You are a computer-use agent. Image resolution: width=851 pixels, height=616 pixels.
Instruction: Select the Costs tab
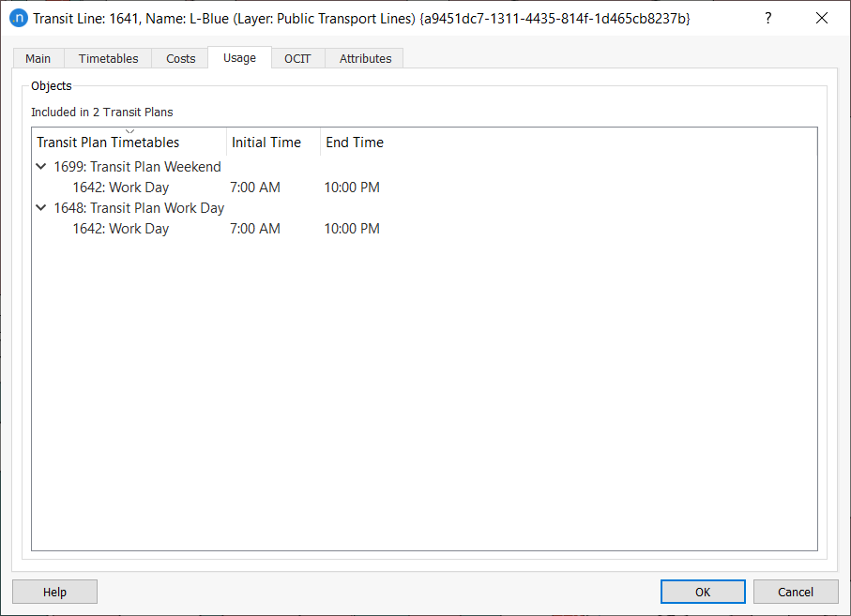tap(180, 57)
